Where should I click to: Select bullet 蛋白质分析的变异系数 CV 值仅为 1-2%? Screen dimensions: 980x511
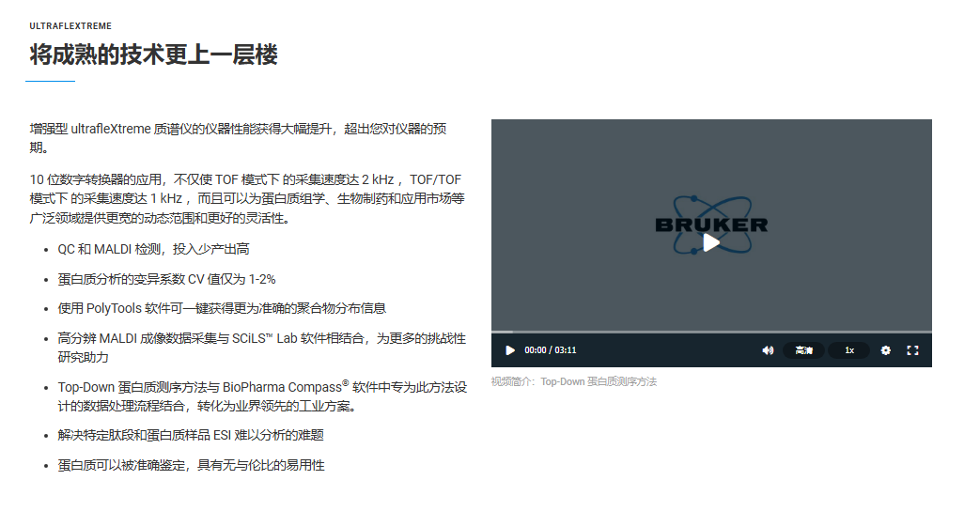[x=167, y=279]
